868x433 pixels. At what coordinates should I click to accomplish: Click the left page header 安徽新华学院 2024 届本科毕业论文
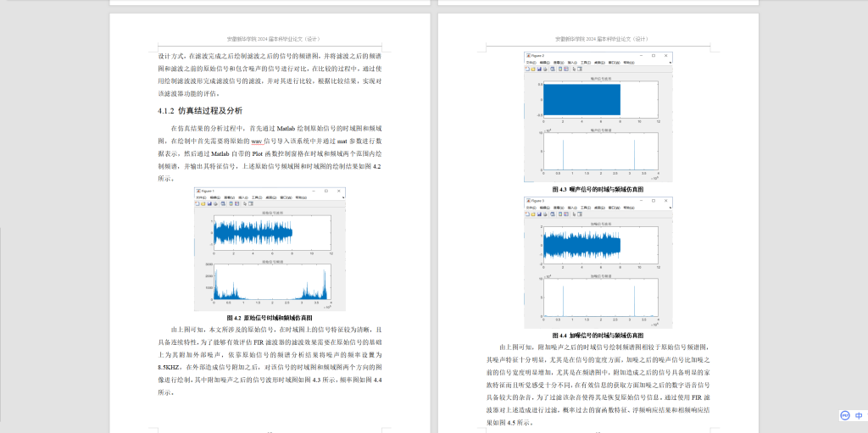pyautogui.click(x=274, y=39)
